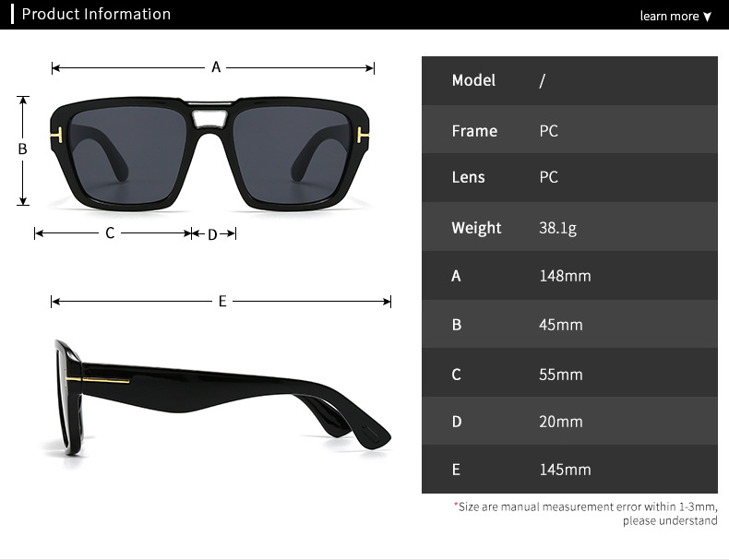Click the 20mm value for D
The image size is (729, 560).
point(561,422)
